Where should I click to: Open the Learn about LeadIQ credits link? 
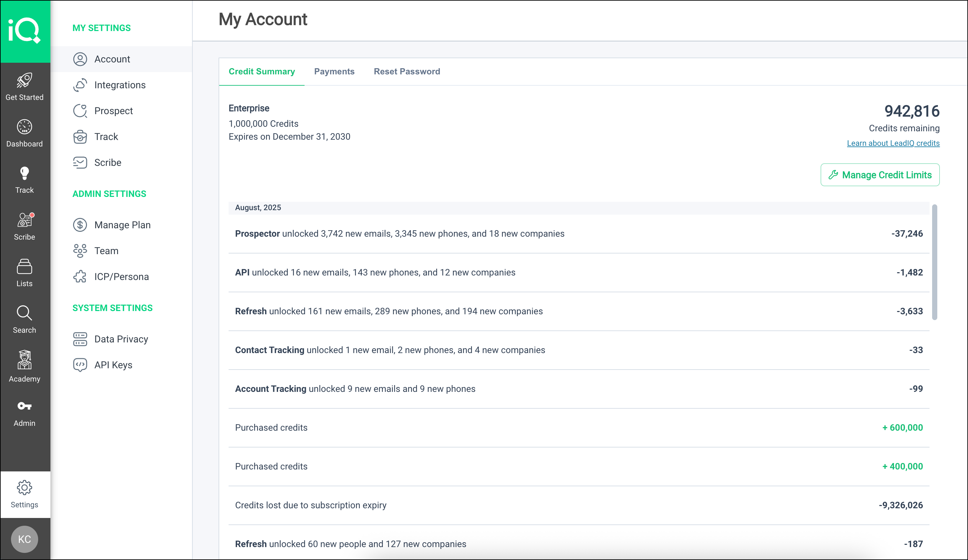click(x=893, y=143)
